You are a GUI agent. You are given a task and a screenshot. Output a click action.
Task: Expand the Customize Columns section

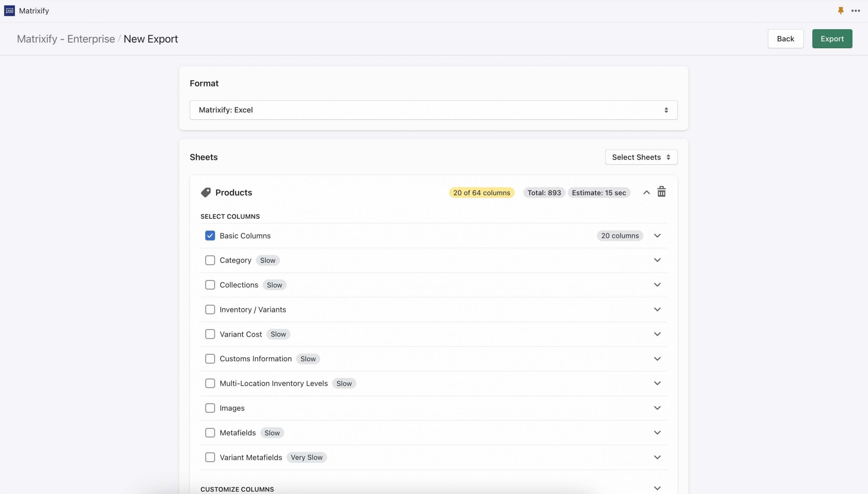point(657,488)
